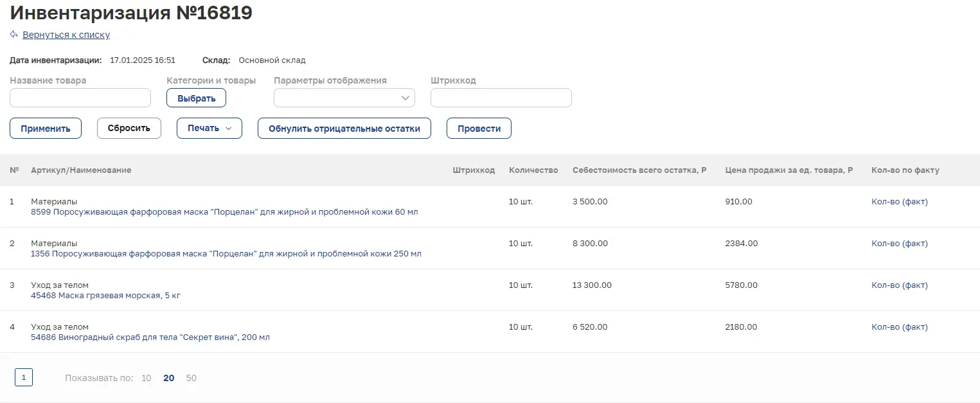Click the 'Кол-во по факту' column header

pyautogui.click(x=905, y=170)
